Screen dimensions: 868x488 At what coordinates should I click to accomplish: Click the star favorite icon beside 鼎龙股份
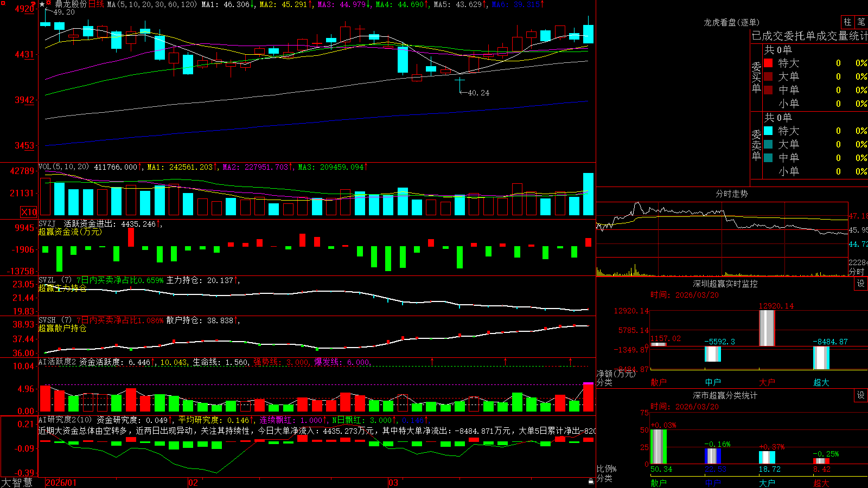[42, 4]
